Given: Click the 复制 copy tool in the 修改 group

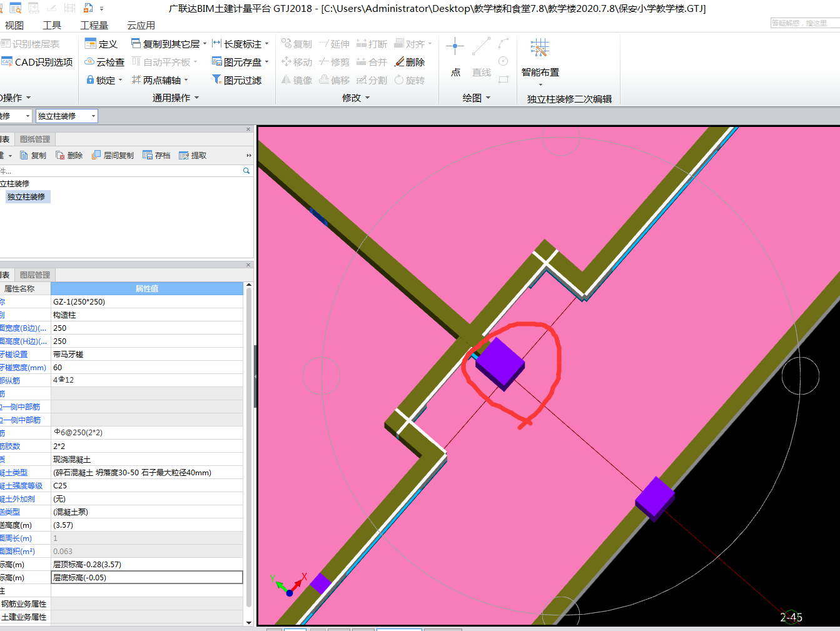Looking at the screenshot, I should click(x=296, y=44).
